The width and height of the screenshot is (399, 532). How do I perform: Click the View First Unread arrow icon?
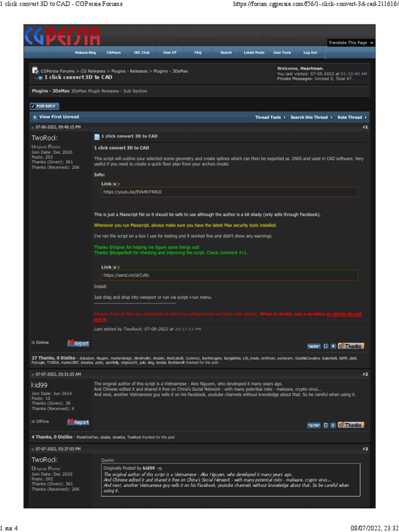pos(35,117)
